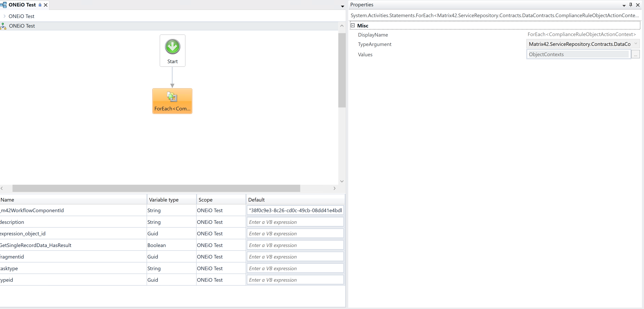Click the DisplayName property label
The height and width of the screenshot is (309, 644).
(373, 35)
